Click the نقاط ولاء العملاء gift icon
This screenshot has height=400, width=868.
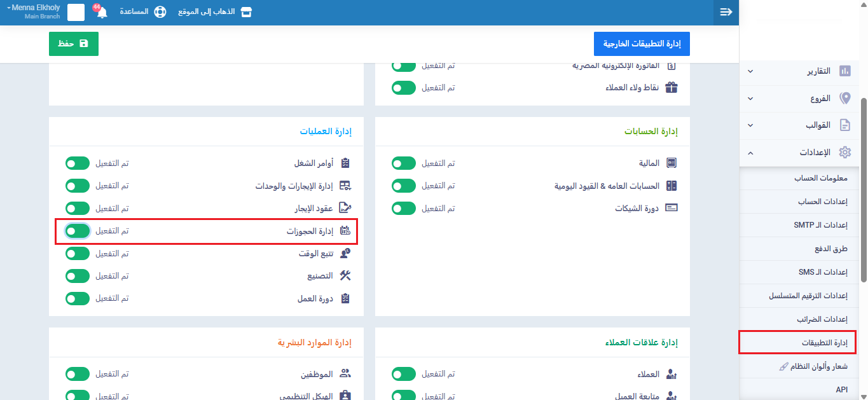671,87
